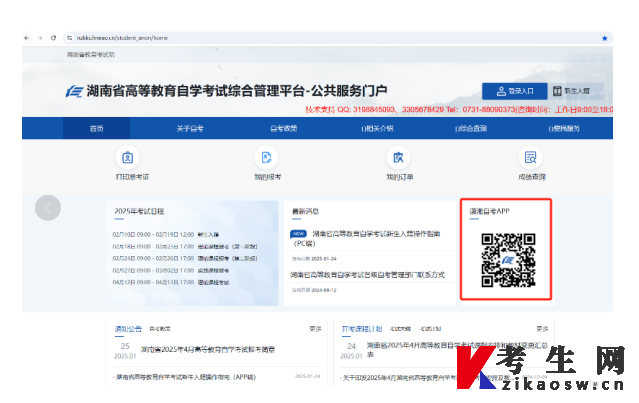The height and width of the screenshot is (403, 639).
Task: Click the 04月12日 schedule row
Action: click(x=170, y=282)
